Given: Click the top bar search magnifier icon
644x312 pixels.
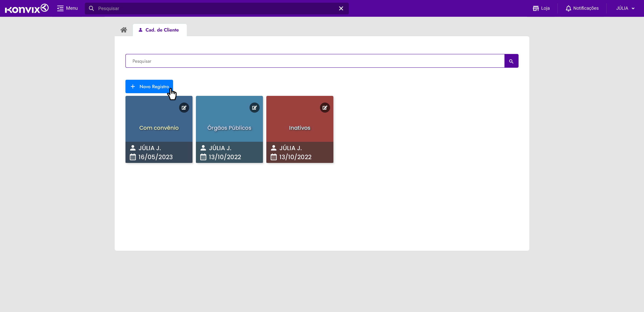Looking at the screenshot, I should pos(92,9).
